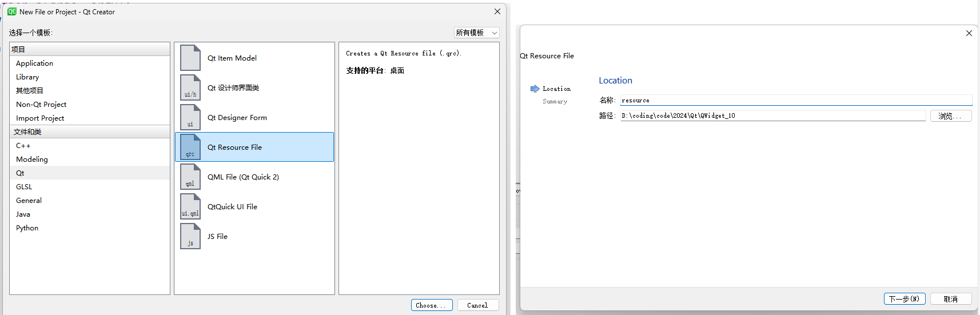Select C++ file category
This screenshot has height=315, width=980.
90,146
